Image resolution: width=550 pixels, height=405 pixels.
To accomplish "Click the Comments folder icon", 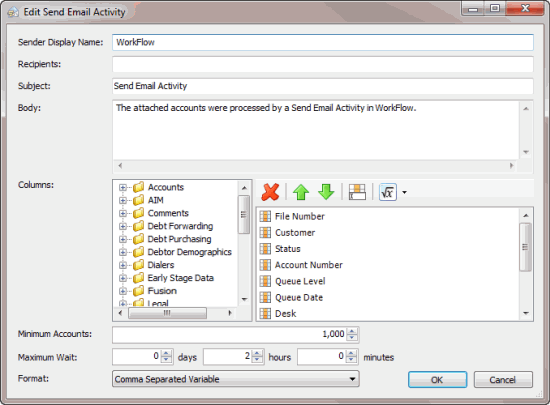I will (x=139, y=213).
